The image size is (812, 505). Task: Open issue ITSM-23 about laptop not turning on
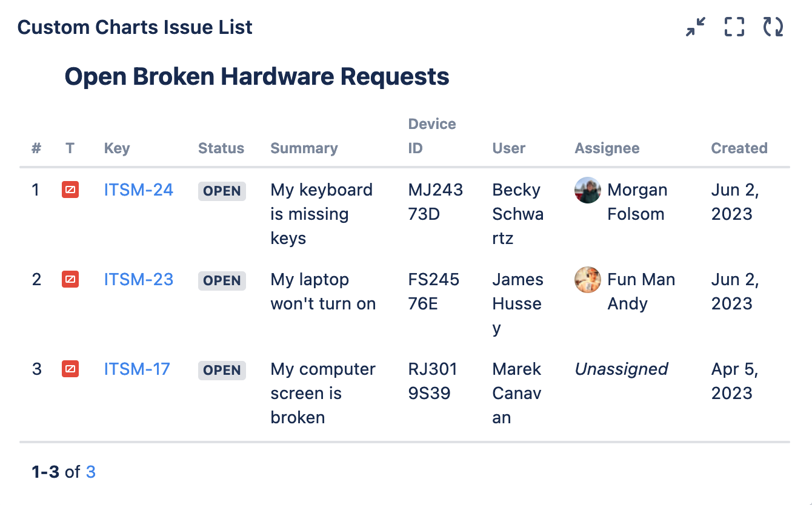tap(138, 279)
